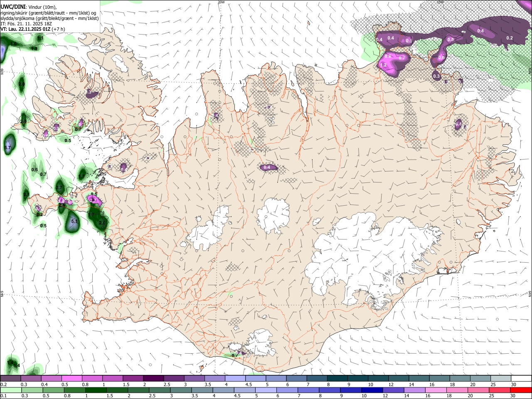Viewport: 532px width, 399px height.
Task: Pick the upper snow scale 14–16 swatch
Action: tap(419, 378)
